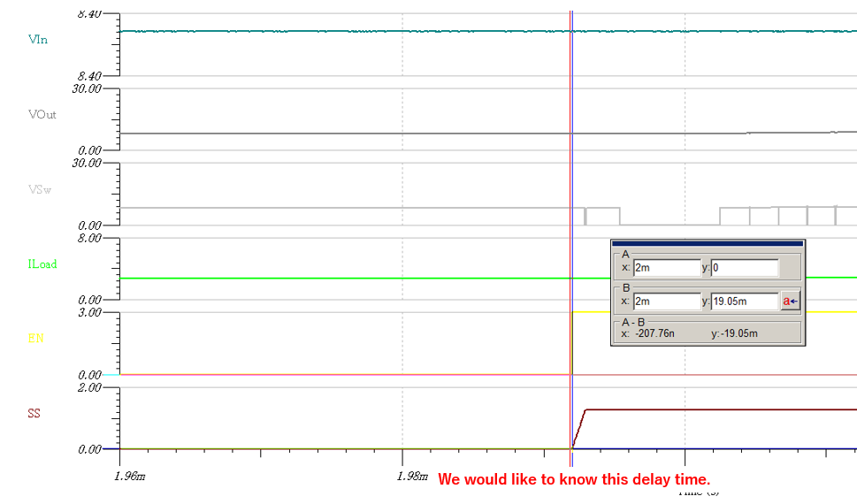
Task: Select the VIn trace label
Action: point(38,40)
